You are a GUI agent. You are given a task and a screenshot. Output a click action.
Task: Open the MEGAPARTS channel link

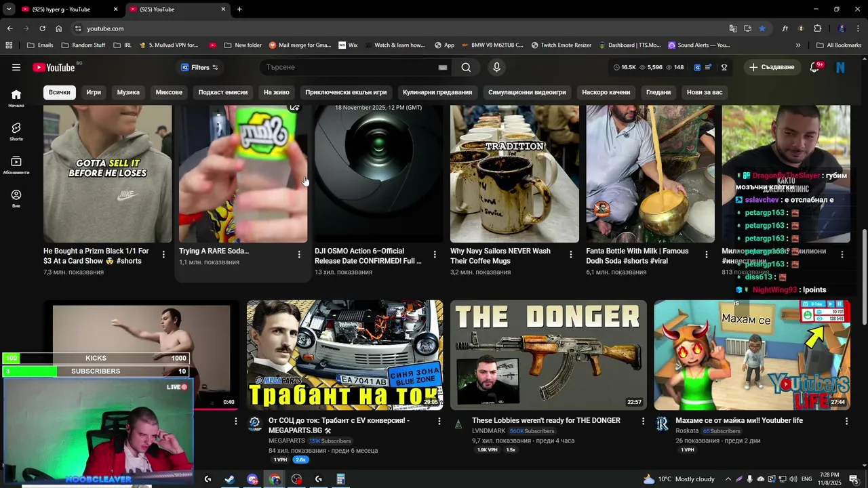[x=287, y=441]
